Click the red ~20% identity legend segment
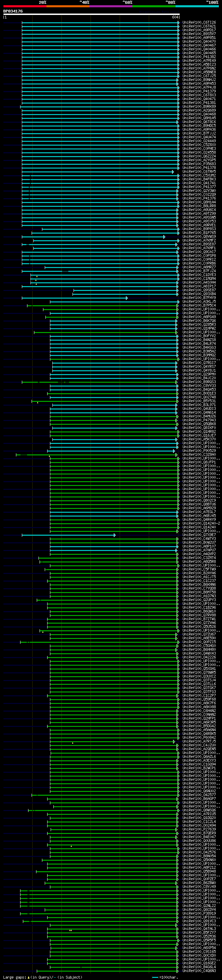The width and height of the screenshot is (222, 980). [25, 6]
